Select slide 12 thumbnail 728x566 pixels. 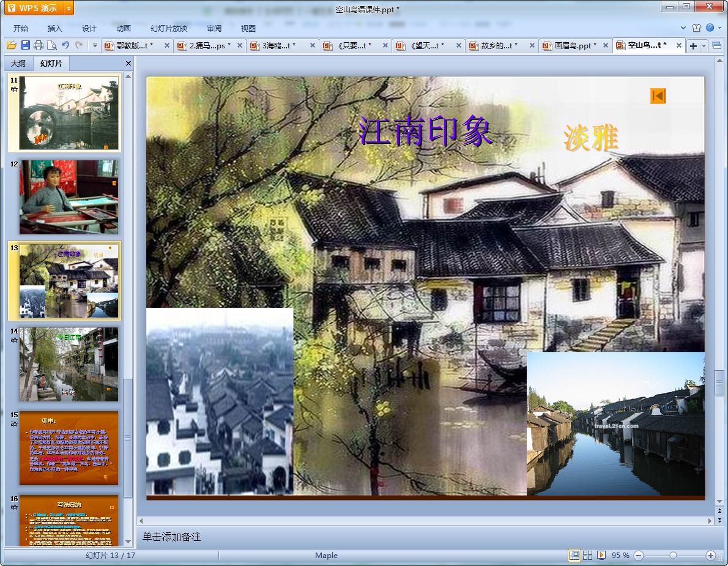(x=69, y=197)
